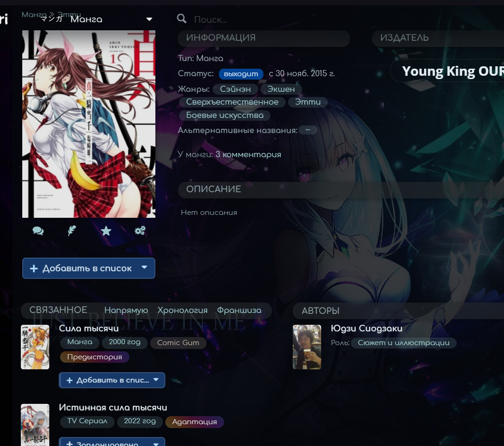Open the Добавить в список dropdown arrow

coord(144,268)
